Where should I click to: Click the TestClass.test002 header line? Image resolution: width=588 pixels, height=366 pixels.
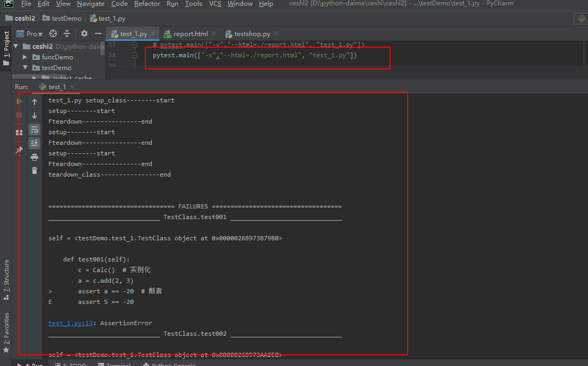(x=195, y=334)
